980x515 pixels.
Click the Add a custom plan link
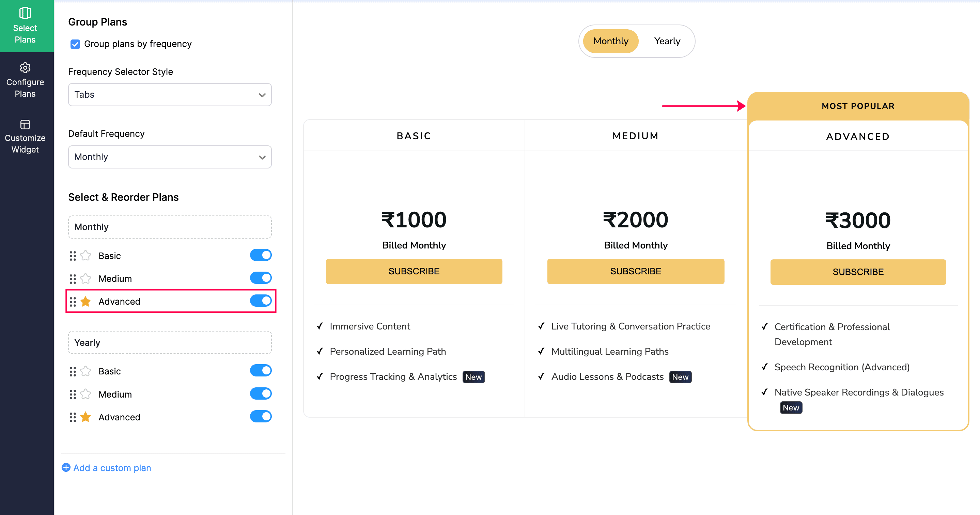[112, 467]
